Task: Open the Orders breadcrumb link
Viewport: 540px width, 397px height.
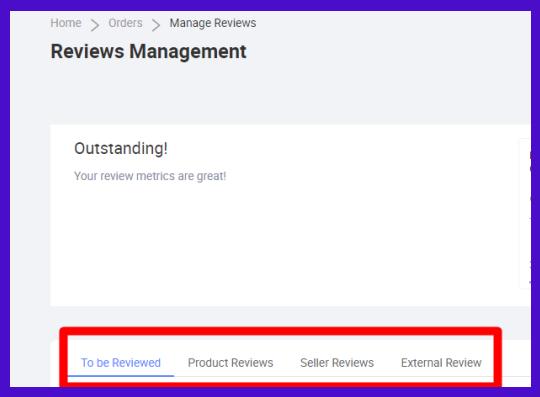Action: click(x=125, y=23)
